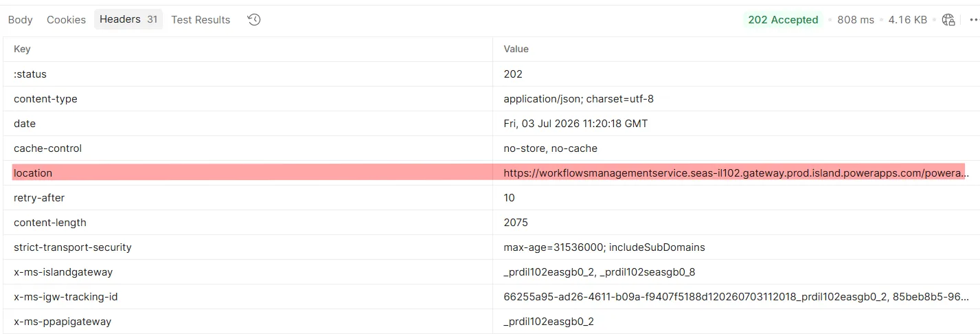
Task: Click the x-ms-ppapigateway value _prdil102easgb0_2
Action: (549, 322)
